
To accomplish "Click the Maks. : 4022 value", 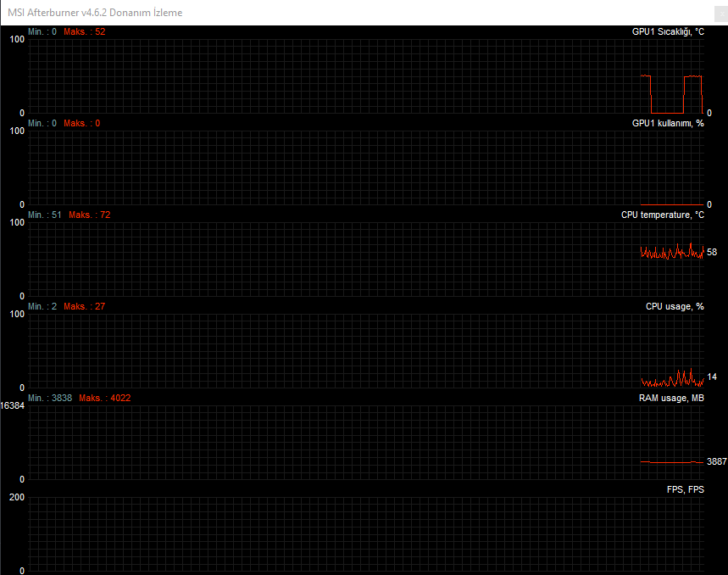I will [x=105, y=398].
